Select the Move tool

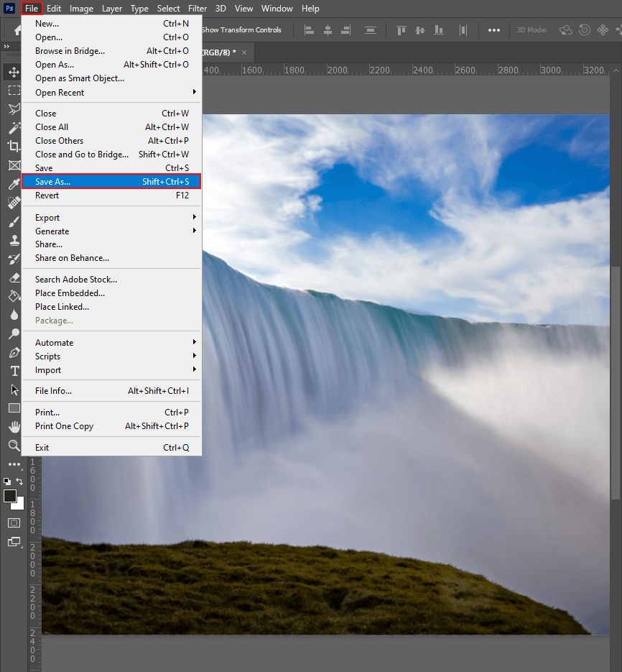coord(14,72)
